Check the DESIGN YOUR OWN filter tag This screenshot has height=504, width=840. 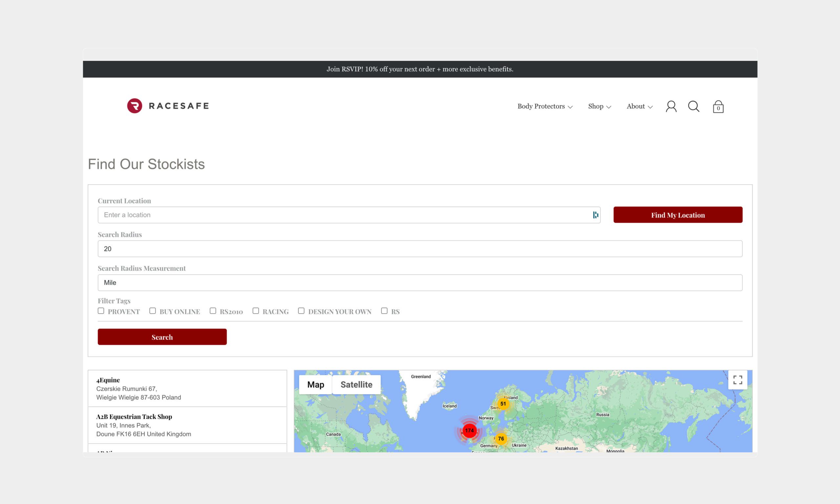click(301, 311)
